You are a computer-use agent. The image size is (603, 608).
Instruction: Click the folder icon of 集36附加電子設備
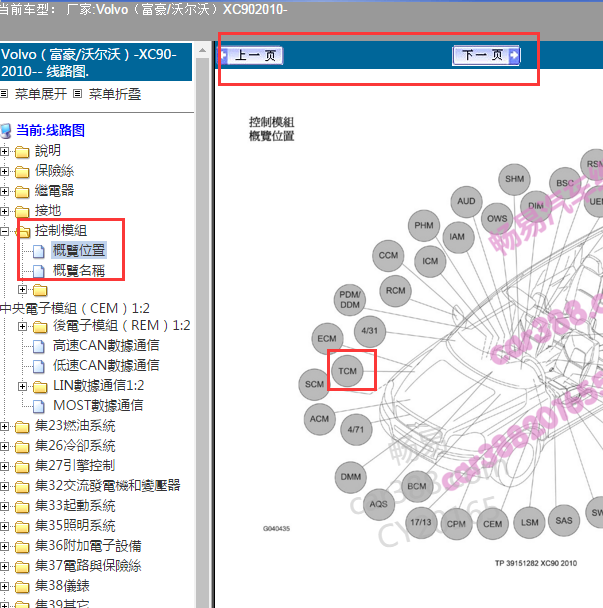[x=22, y=547]
